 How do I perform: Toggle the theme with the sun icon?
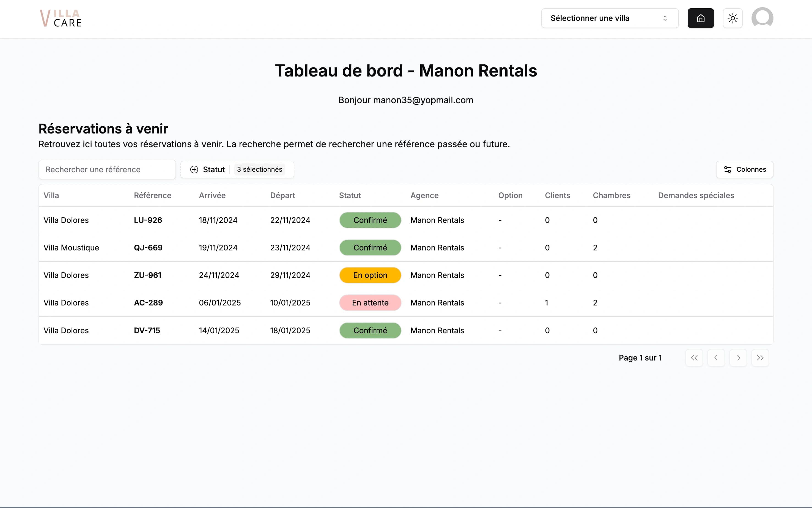(x=733, y=18)
